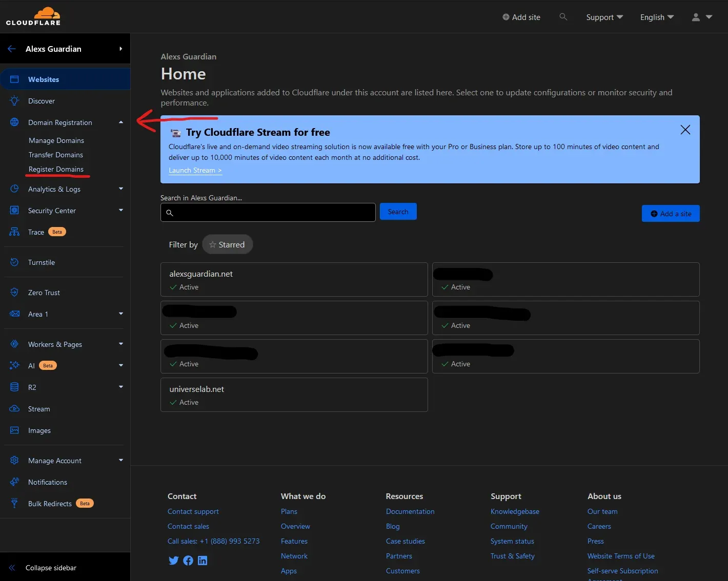Viewport: 728px width, 581px height.
Task: Expand the Analytics & Logs menu
Action: pos(121,189)
